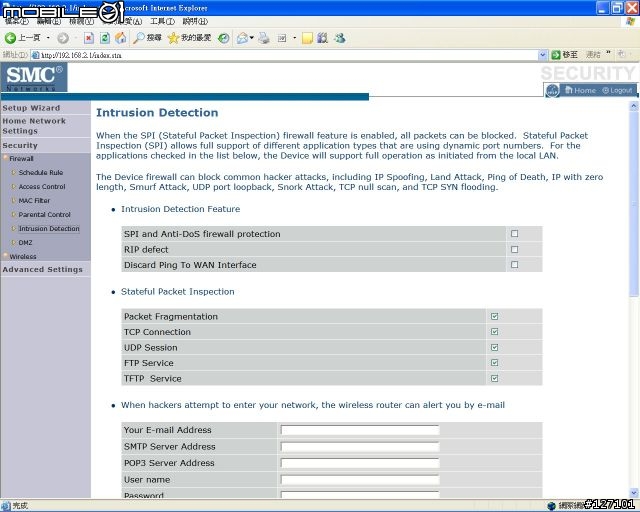
Task: Toggle the TCP Connection checkbox
Action: click(495, 332)
